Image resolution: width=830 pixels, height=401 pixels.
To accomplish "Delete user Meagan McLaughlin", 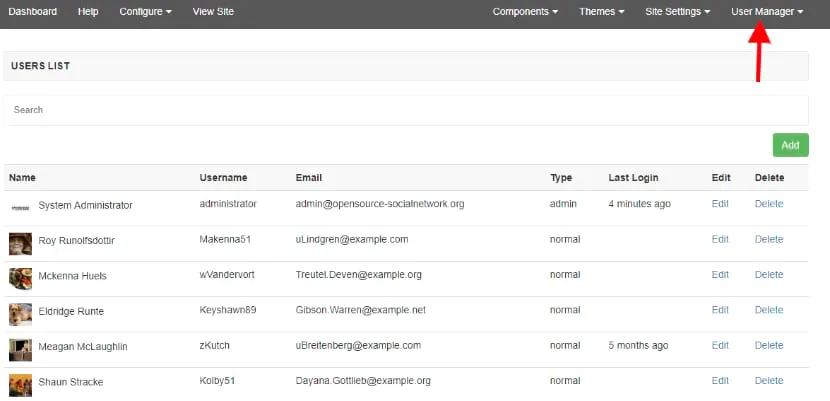I will (x=769, y=345).
